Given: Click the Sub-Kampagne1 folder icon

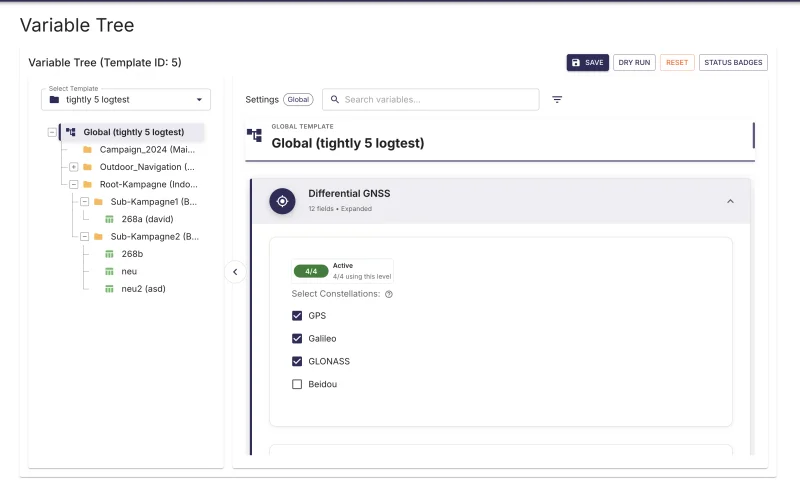Looking at the screenshot, I should pyautogui.click(x=98, y=202).
